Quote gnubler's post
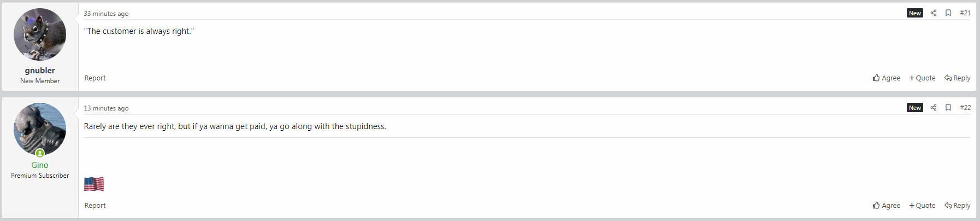This screenshot has width=980, height=221. click(x=922, y=78)
